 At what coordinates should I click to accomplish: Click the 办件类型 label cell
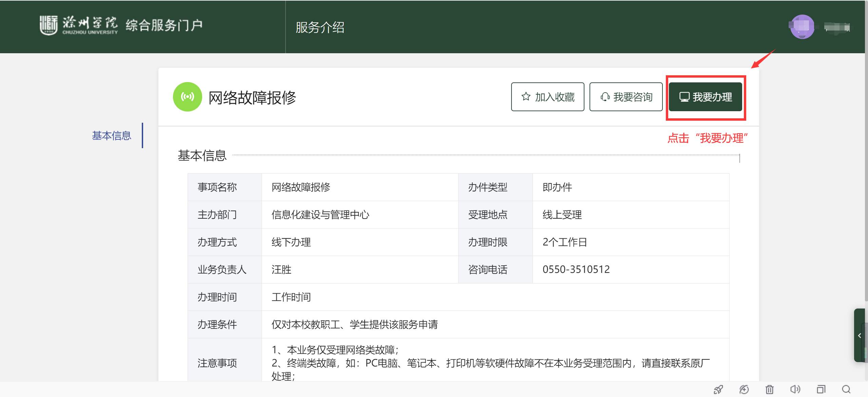click(x=496, y=187)
